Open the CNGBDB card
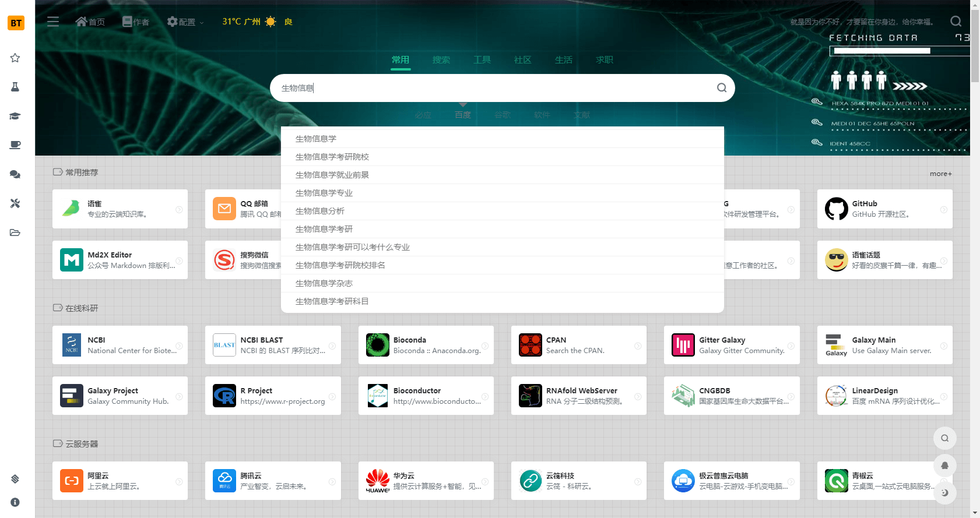Viewport: 980px width, 518px height. [732, 396]
